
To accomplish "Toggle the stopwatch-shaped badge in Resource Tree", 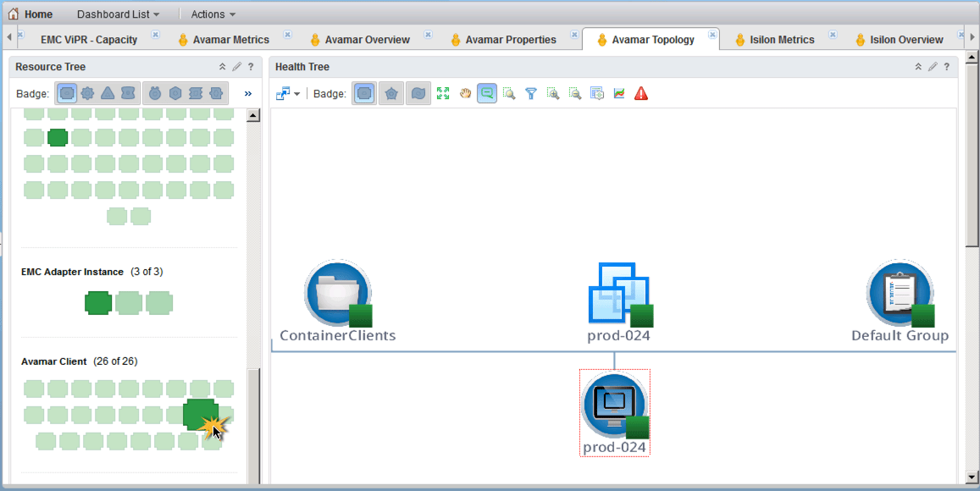I will (x=155, y=93).
